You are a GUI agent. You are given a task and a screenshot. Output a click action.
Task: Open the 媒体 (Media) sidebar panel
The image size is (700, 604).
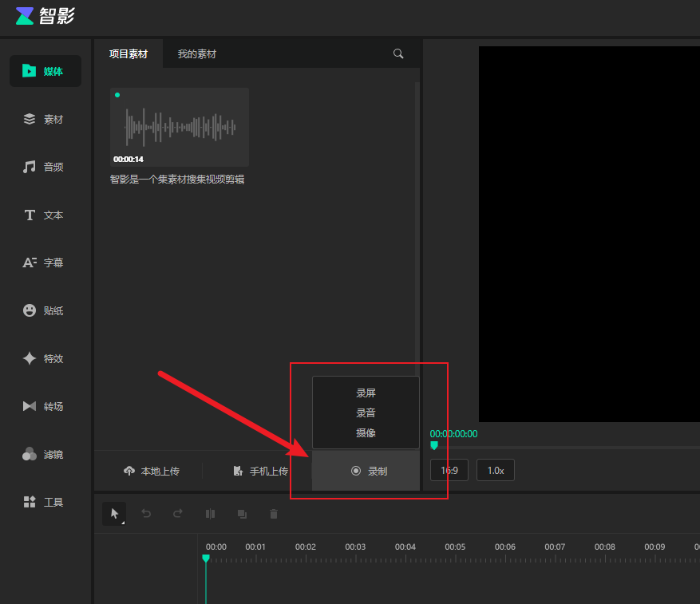[x=45, y=71]
